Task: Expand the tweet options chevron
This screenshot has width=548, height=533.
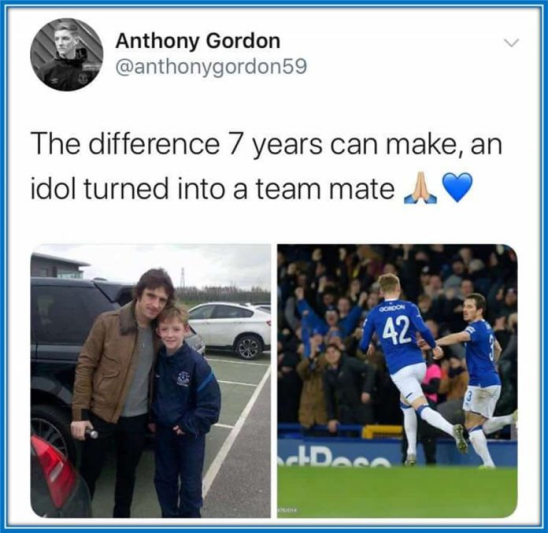Action: click(x=511, y=43)
